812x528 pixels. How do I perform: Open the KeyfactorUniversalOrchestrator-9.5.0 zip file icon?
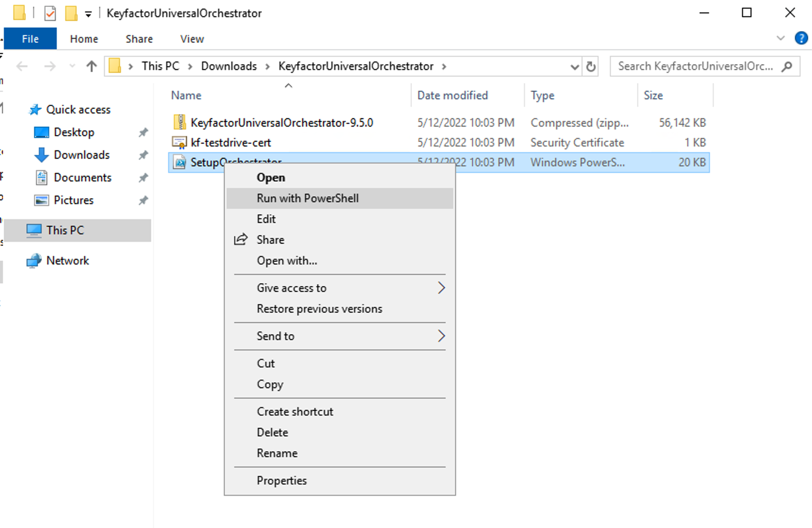pos(179,122)
